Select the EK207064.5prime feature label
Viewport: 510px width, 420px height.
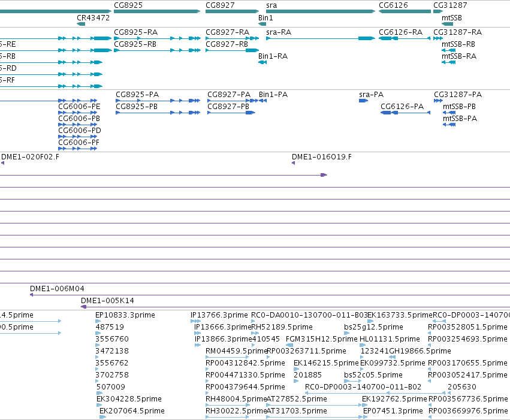[132, 411]
